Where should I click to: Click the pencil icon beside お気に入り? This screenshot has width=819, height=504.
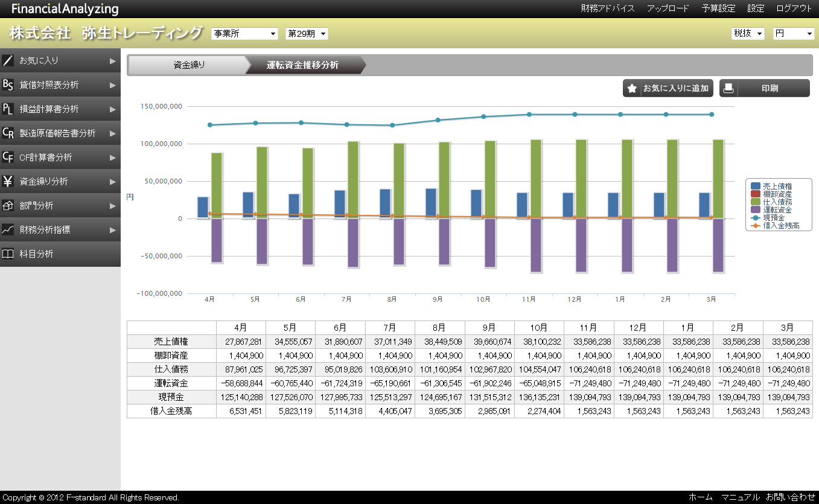click(8, 60)
